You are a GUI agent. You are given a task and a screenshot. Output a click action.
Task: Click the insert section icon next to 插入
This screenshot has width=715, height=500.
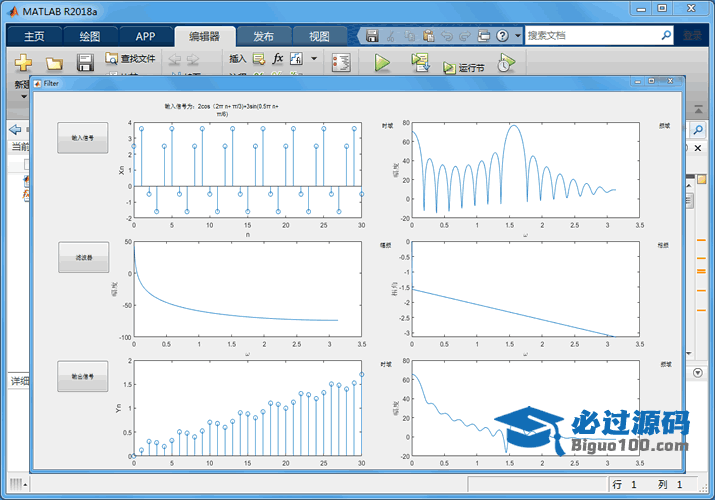point(259,59)
